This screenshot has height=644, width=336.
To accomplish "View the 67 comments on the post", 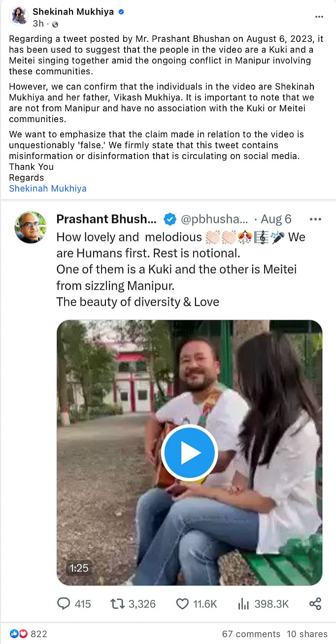I will click(250, 634).
